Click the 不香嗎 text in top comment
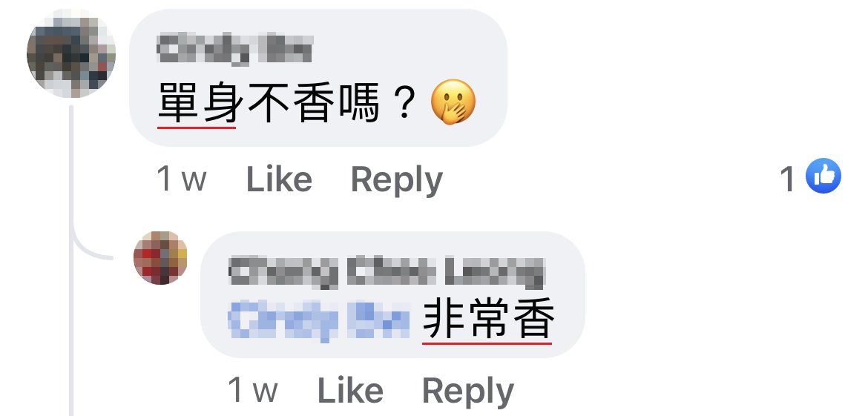Viewport: 868px width, 416px height. 313,104
